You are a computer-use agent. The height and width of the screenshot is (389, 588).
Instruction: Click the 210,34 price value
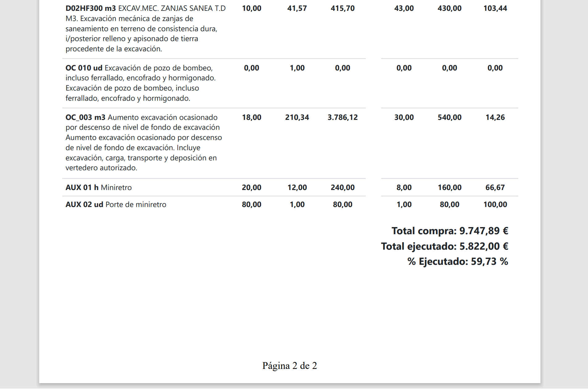297,117
